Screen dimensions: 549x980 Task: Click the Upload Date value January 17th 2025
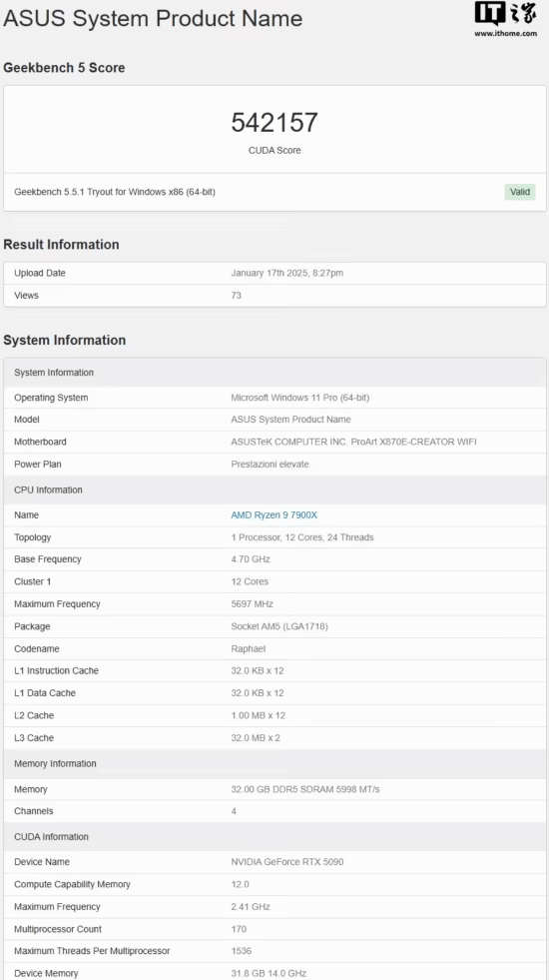click(x=287, y=273)
